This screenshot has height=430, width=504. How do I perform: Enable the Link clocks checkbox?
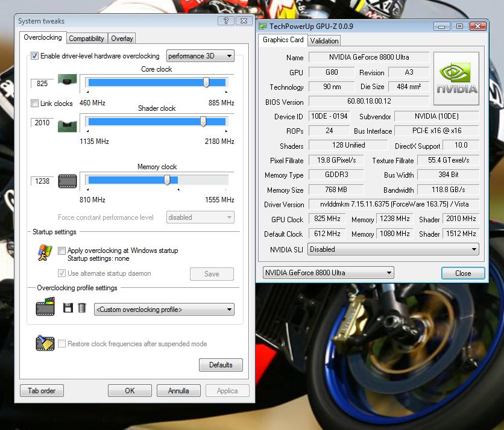click(34, 104)
